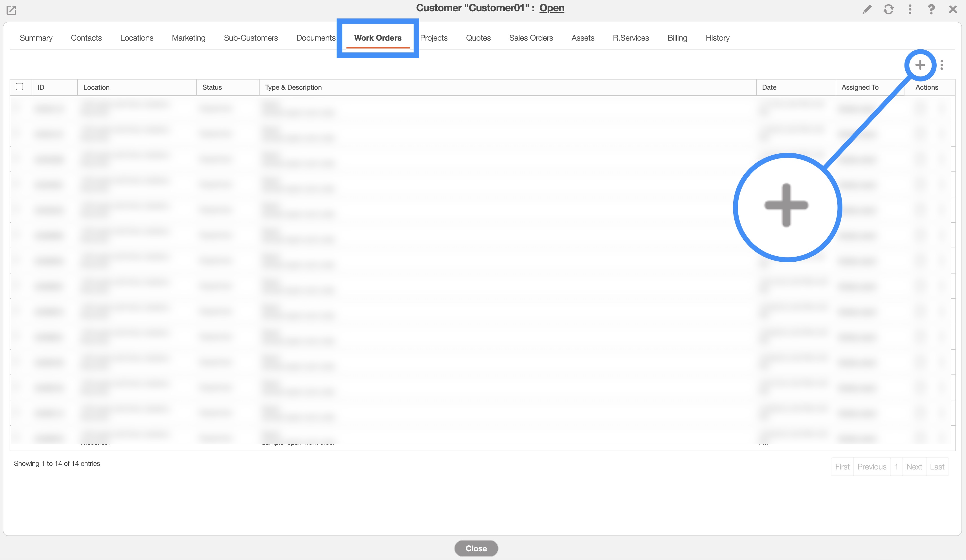This screenshot has width=966, height=560.
Task: Open the Projects tab
Action: [434, 38]
